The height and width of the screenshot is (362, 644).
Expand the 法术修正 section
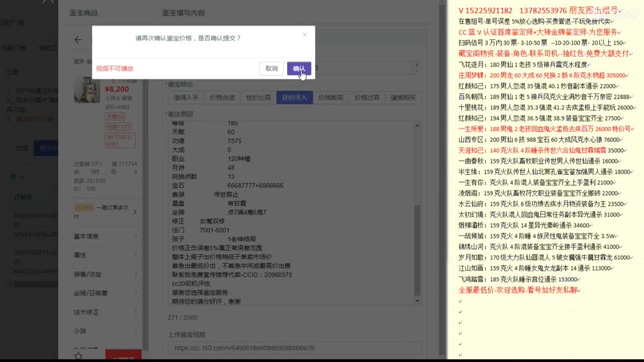point(106,312)
